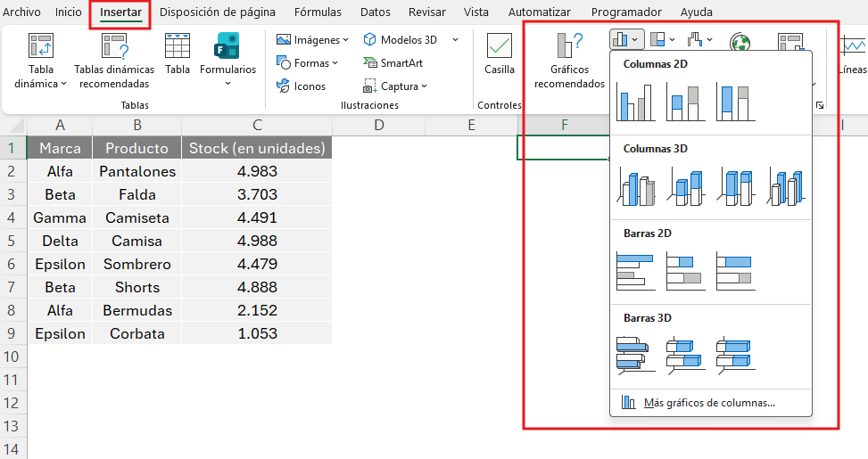Open the SmartArt dialog
The width and height of the screenshot is (868, 459).
pos(393,63)
